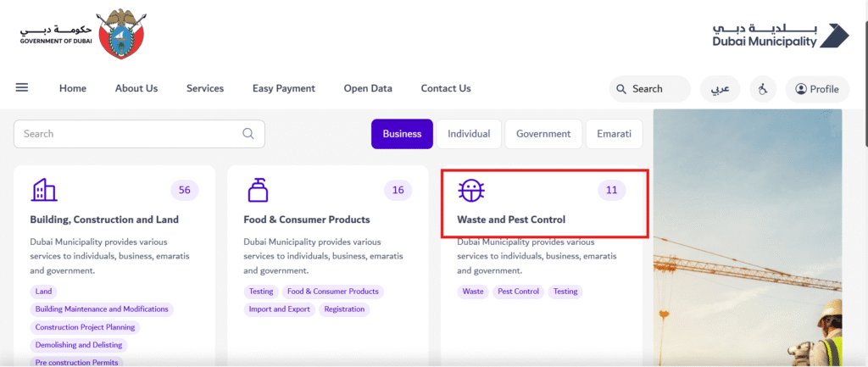Image resolution: width=868 pixels, height=367 pixels.
Task: Go to Easy Payment in navigation
Action: point(283,88)
